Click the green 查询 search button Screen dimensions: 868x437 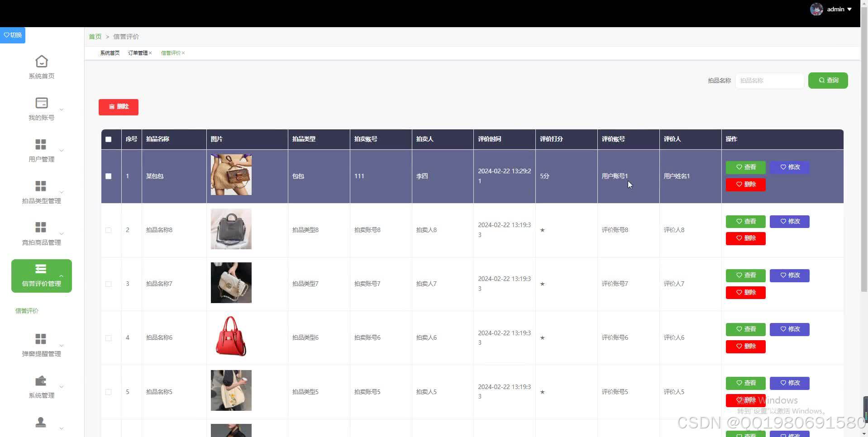pos(828,81)
